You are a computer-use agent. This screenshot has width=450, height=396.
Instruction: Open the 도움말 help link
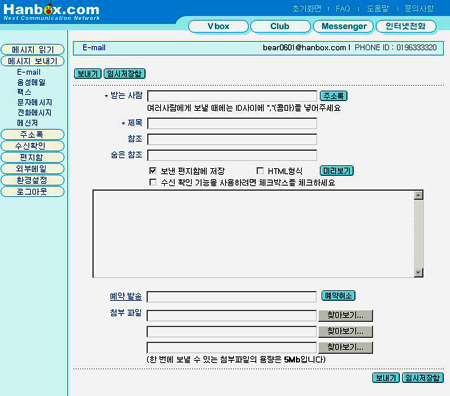coord(378,9)
